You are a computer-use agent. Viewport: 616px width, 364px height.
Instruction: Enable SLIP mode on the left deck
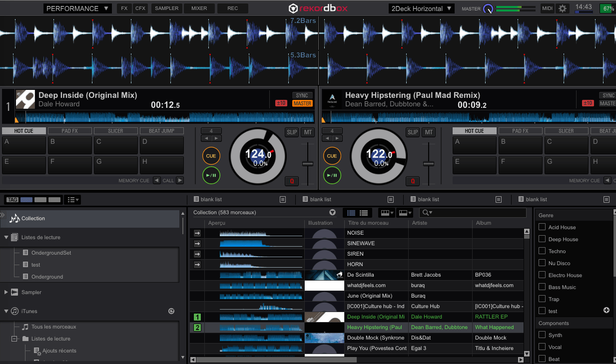point(292,132)
